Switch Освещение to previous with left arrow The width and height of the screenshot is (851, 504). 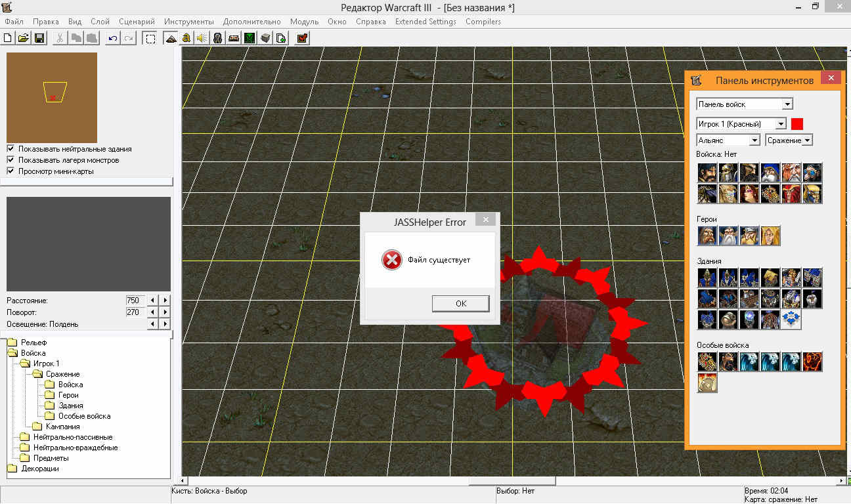[x=153, y=324]
